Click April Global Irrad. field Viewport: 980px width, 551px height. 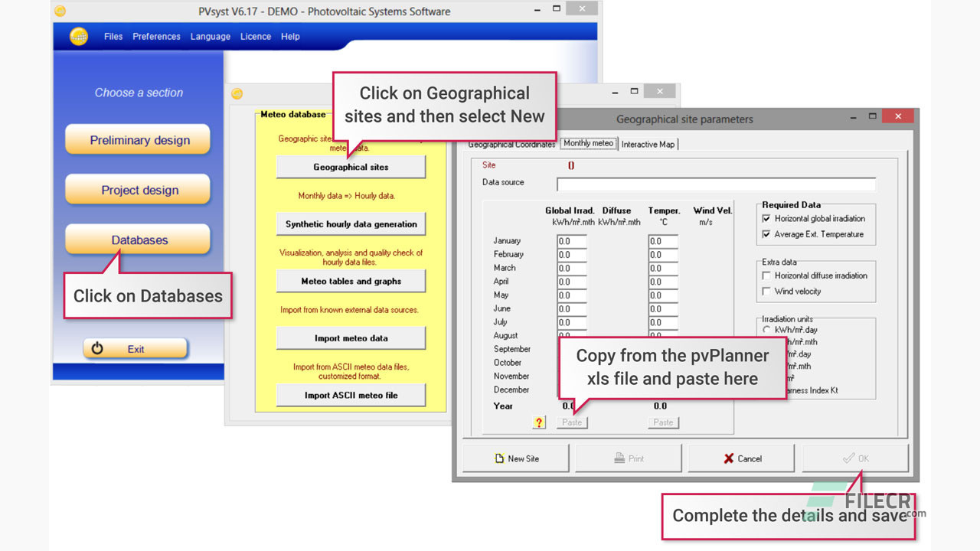click(572, 282)
